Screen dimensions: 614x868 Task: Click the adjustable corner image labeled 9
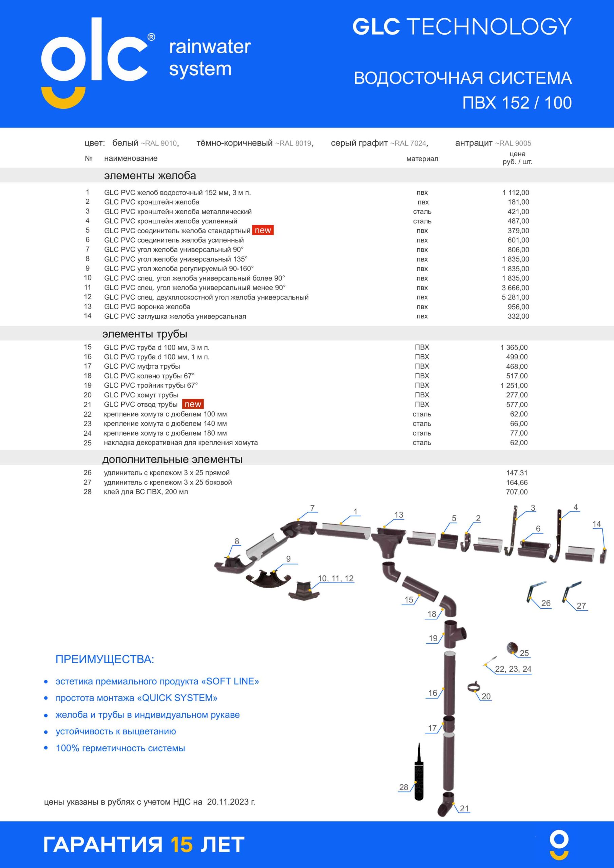coord(268,579)
